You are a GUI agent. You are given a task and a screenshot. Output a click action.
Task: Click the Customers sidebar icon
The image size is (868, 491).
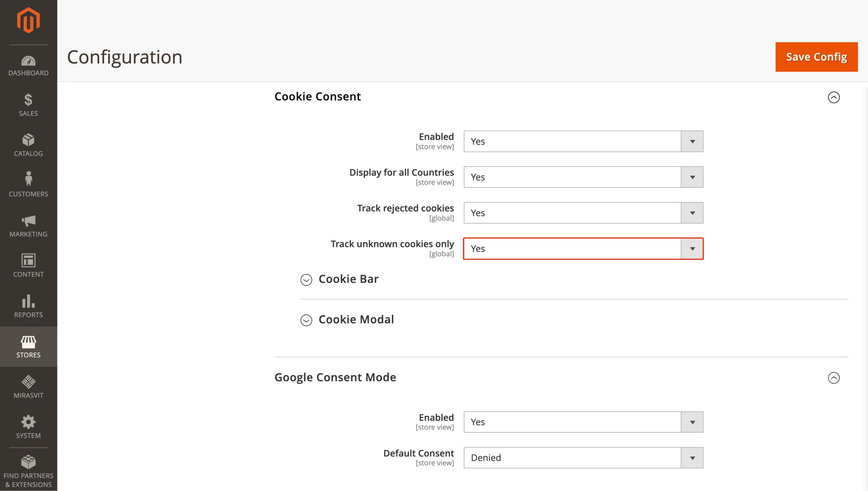(x=28, y=184)
